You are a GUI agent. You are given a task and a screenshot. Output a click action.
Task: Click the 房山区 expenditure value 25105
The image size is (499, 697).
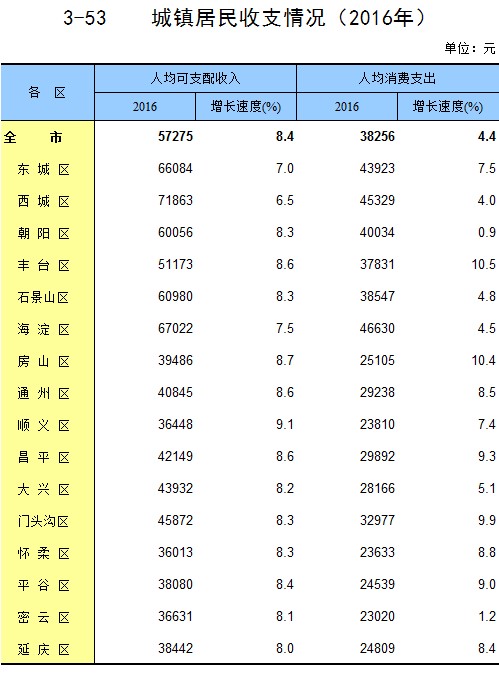coord(377,361)
